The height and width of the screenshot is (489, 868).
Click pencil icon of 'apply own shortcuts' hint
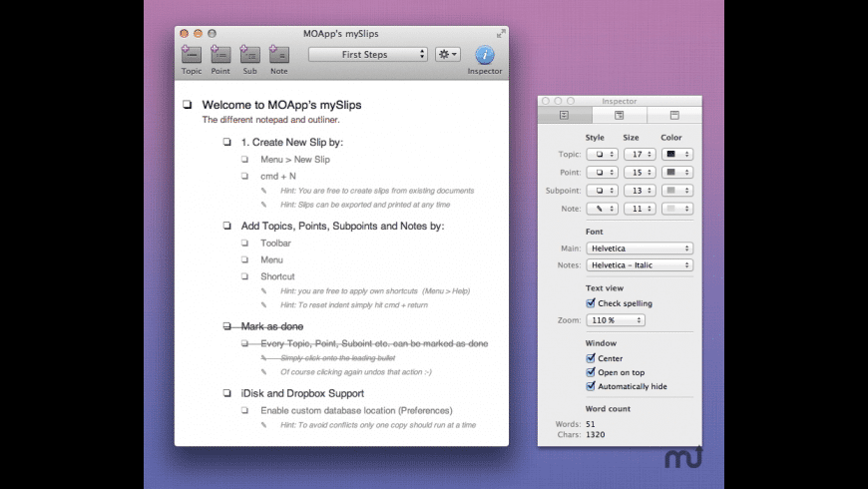pyautogui.click(x=264, y=290)
